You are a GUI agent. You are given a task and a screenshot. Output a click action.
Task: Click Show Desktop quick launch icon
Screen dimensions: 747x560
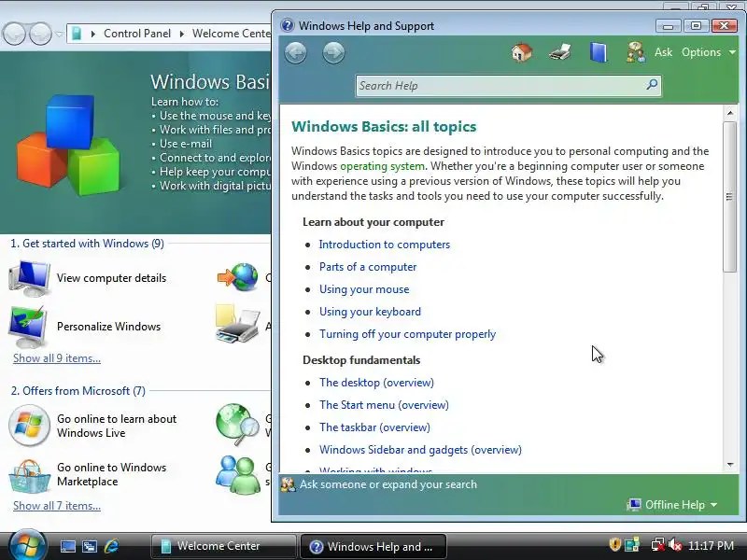tap(67, 546)
